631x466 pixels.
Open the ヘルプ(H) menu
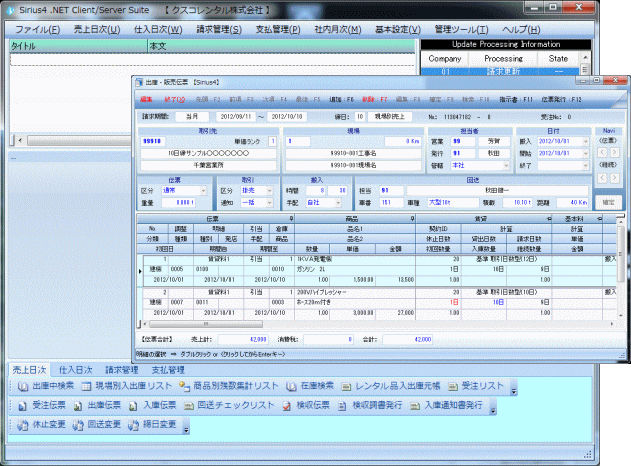(x=521, y=29)
